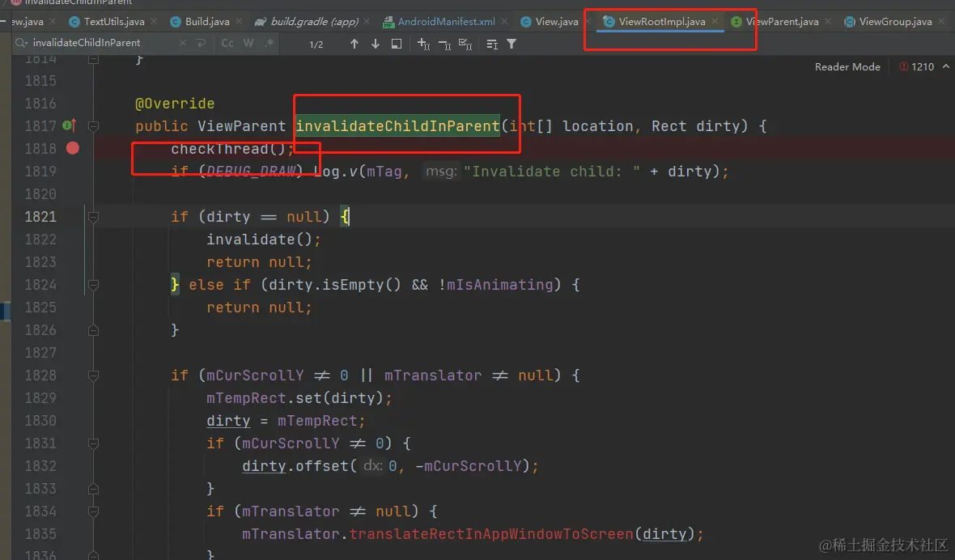Toggle Regex (.*) search option
The height and width of the screenshot is (560, 955).
(270, 43)
